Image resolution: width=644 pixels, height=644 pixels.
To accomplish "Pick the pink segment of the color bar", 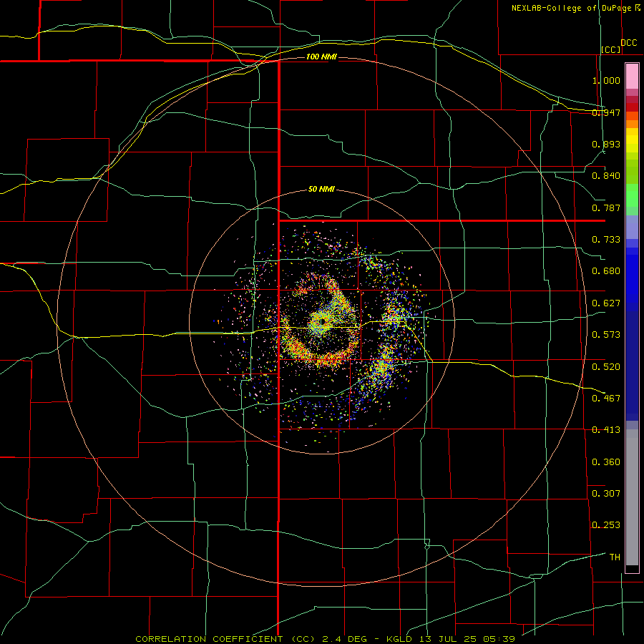I will pyautogui.click(x=632, y=77).
